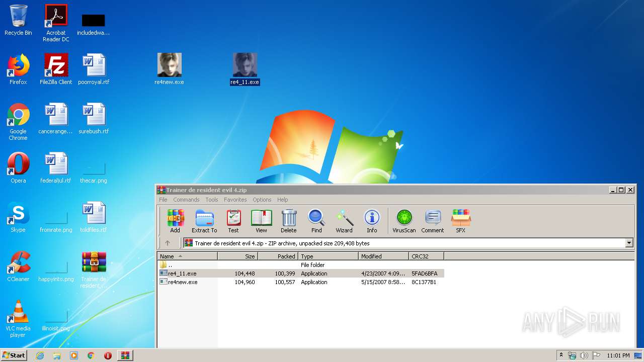Open the Options menu
Image resolution: width=644 pixels, height=362 pixels.
click(262, 200)
